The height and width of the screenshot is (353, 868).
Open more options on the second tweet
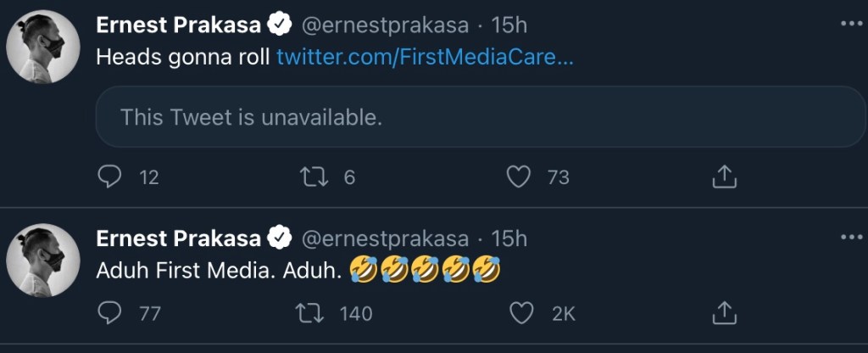pos(849,238)
